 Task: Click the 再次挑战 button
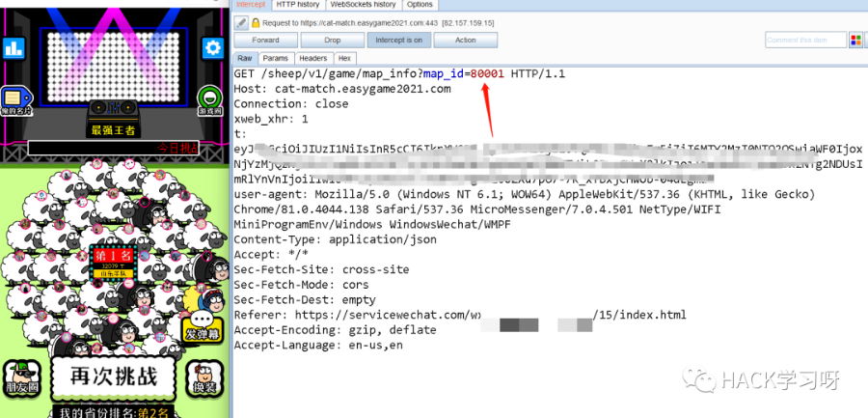(x=114, y=377)
